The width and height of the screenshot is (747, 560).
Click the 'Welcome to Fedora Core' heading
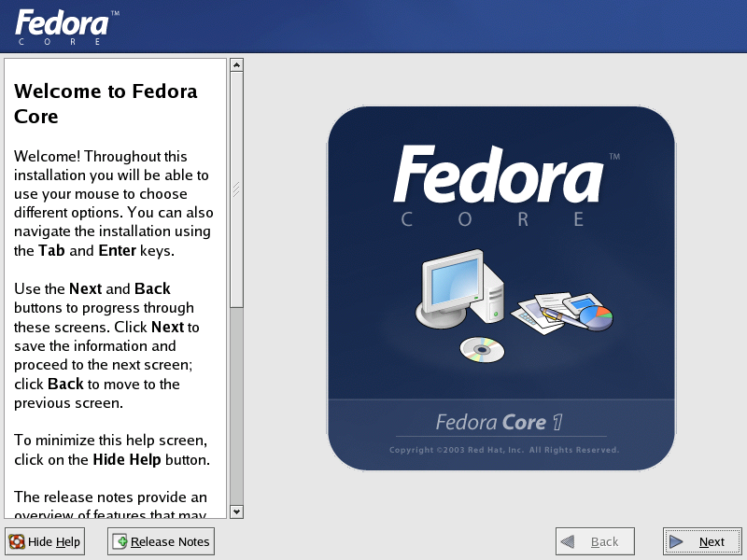click(x=106, y=104)
